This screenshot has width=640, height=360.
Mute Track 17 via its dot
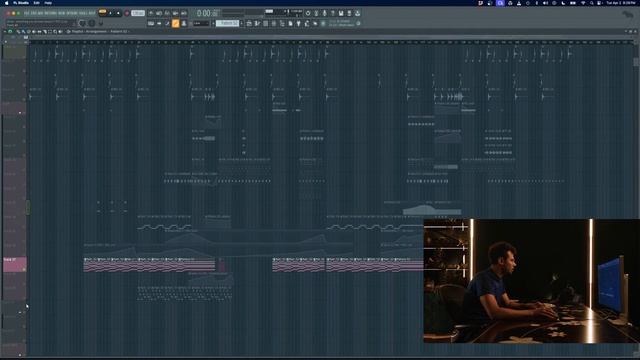tap(25, 269)
